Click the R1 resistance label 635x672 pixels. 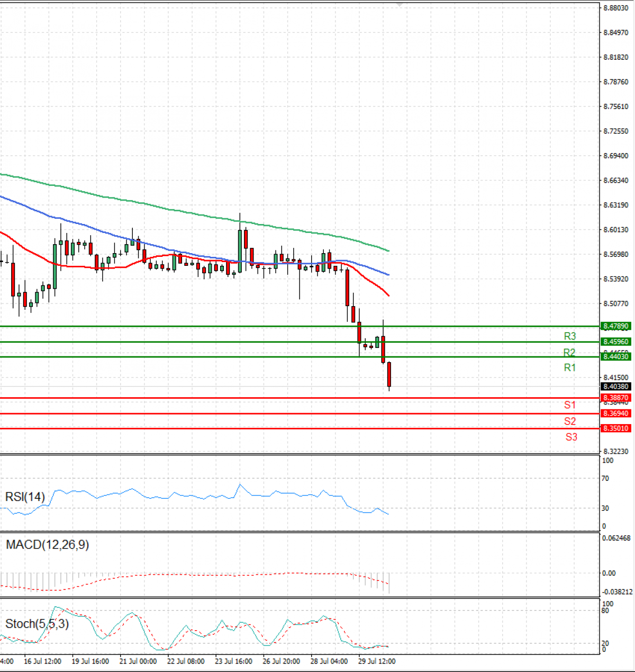click(x=570, y=368)
